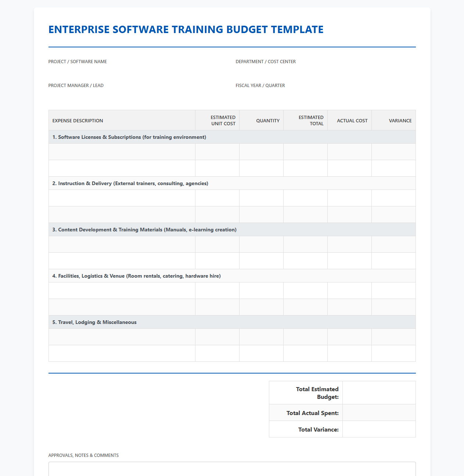Click first description cell under Instruction & Delivery

(x=122, y=198)
